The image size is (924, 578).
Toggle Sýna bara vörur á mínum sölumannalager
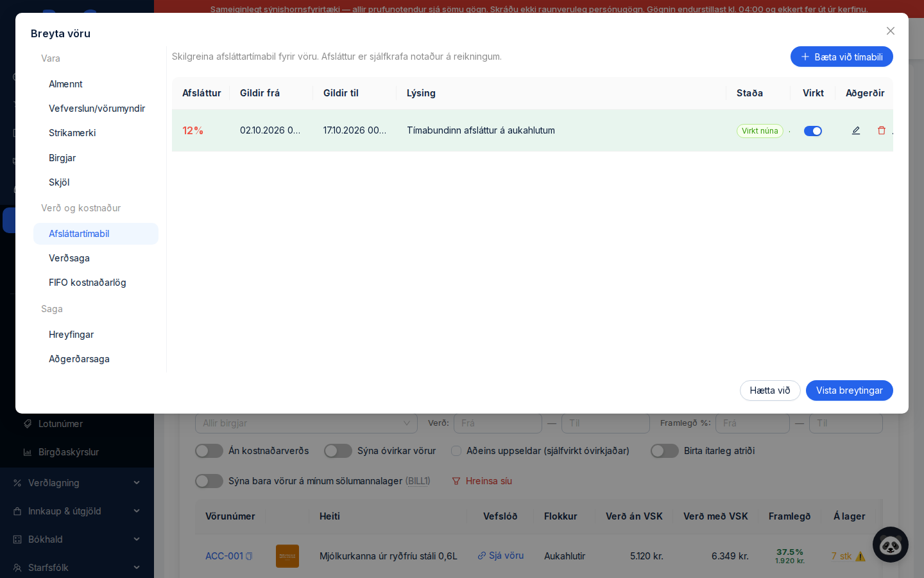coord(209,481)
